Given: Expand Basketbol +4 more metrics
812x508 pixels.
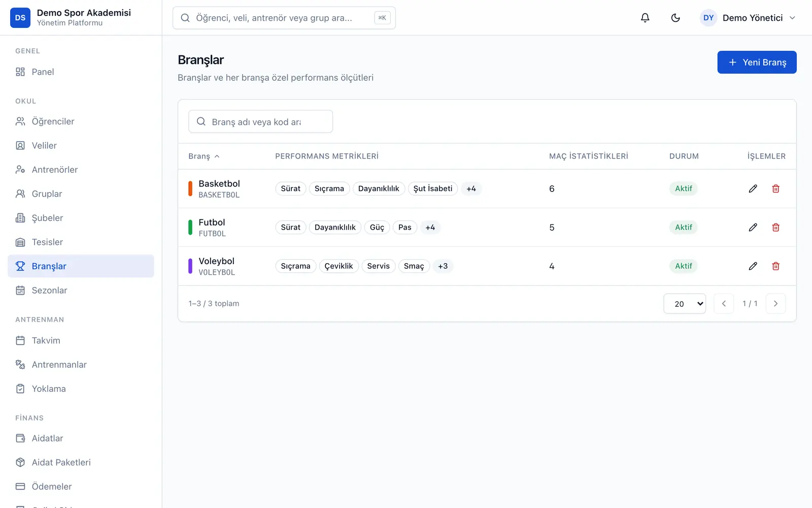Looking at the screenshot, I should tap(471, 188).
